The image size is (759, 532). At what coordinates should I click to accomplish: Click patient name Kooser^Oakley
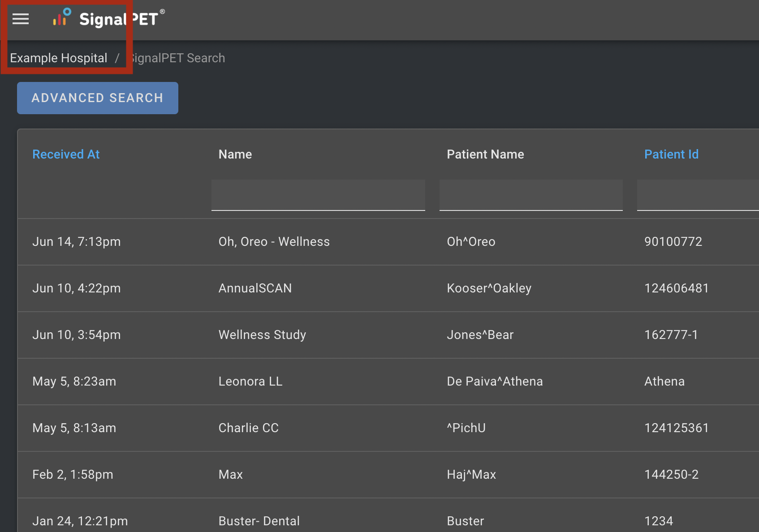pos(489,288)
